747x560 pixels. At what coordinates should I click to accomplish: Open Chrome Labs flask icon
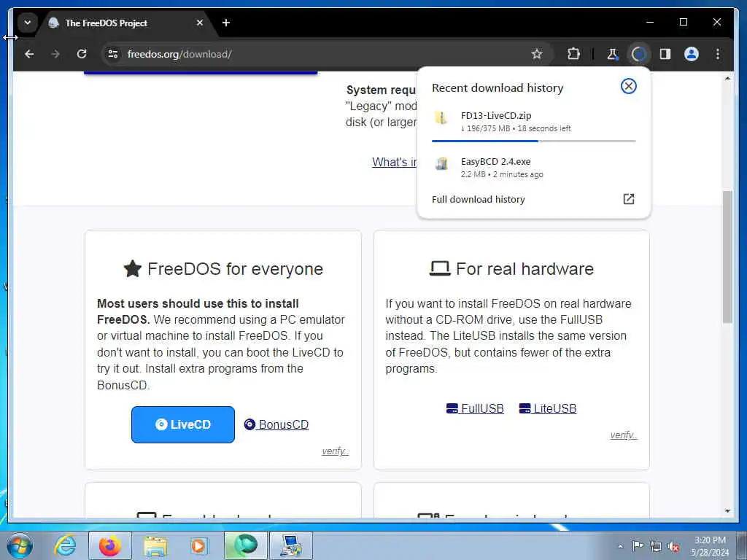point(612,54)
